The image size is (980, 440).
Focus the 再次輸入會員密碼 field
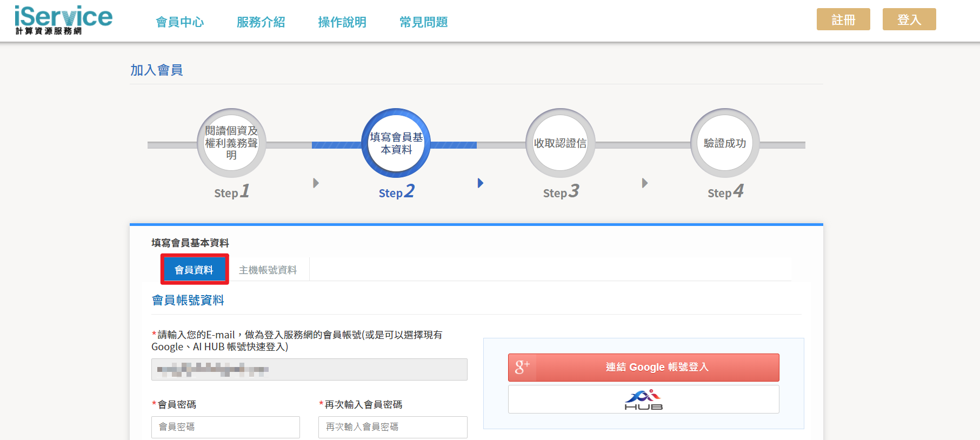tap(392, 427)
